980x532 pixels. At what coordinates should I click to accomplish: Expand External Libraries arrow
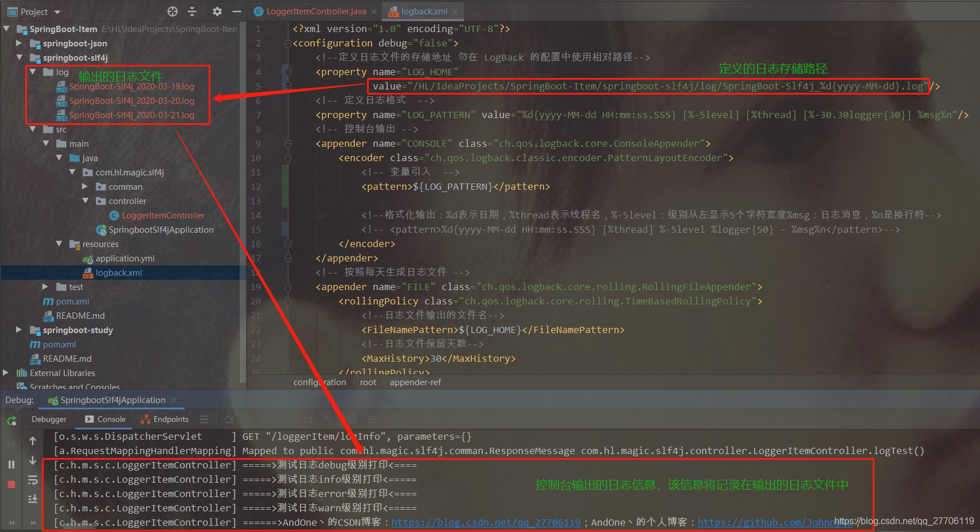pos(6,373)
